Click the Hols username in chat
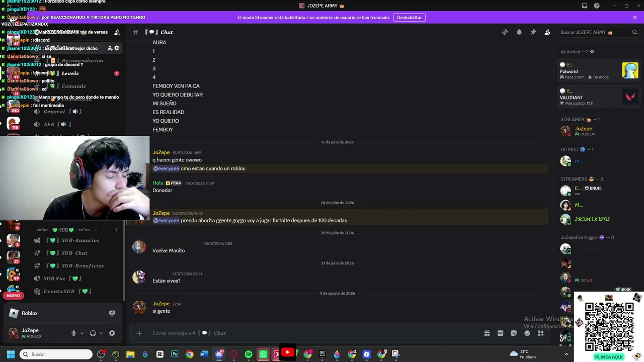 (158, 183)
